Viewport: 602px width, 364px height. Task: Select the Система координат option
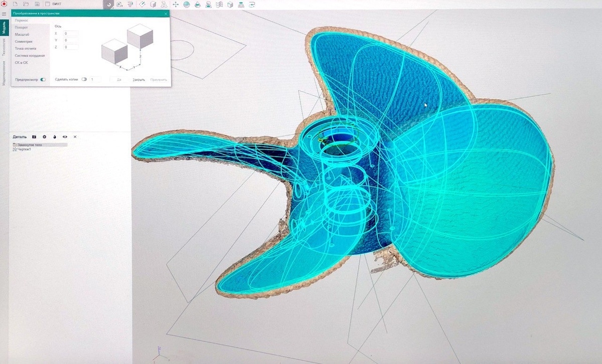click(x=30, y=56)
